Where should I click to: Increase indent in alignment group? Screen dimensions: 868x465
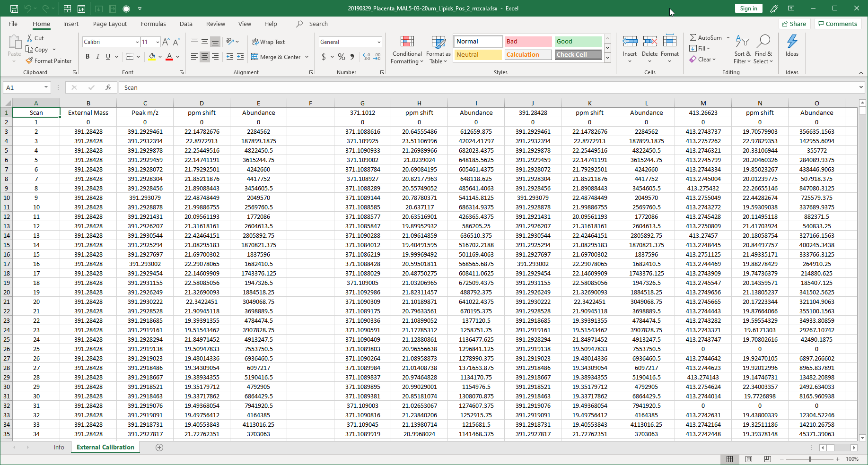[240, 57]
